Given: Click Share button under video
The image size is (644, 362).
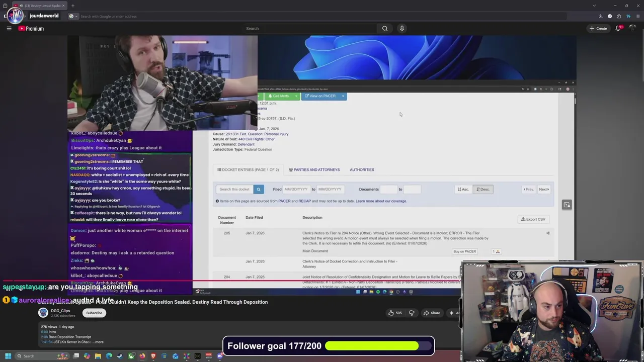Looking at the screenshot, I should 432,313.
